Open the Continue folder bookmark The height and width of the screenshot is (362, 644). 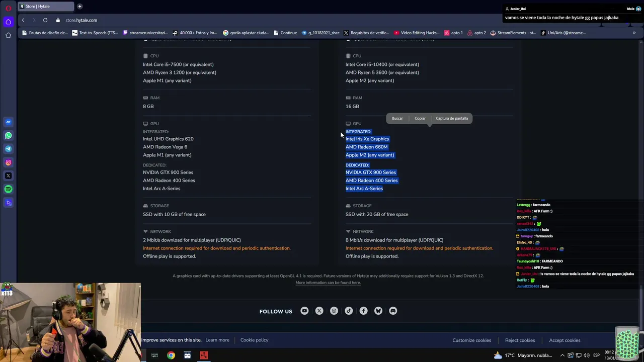[285, 33]
